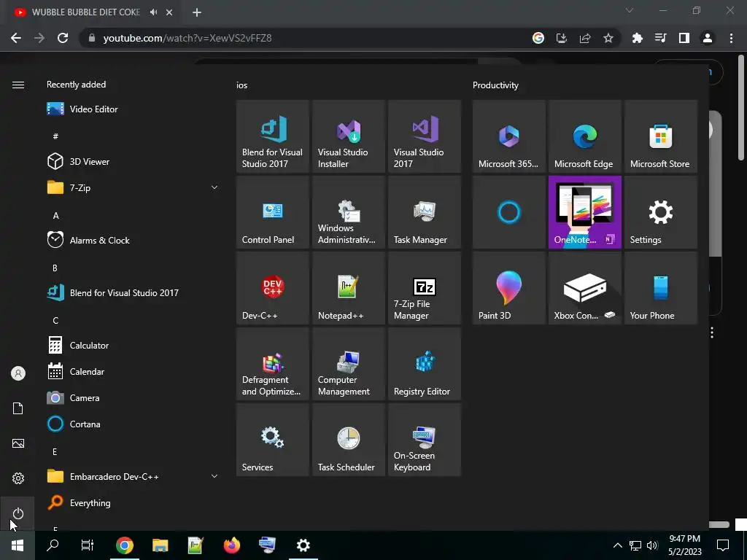The height and width of the screenshot is (560, 747).
Task: Open Blend for Visual Studio 2017 list entry
Action: point(133,292)
